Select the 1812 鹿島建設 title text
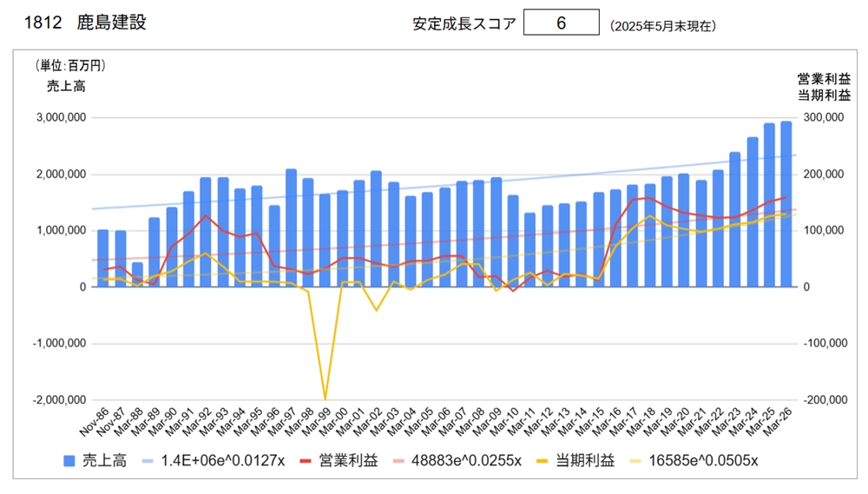The image size is (868, 494). 85,23
